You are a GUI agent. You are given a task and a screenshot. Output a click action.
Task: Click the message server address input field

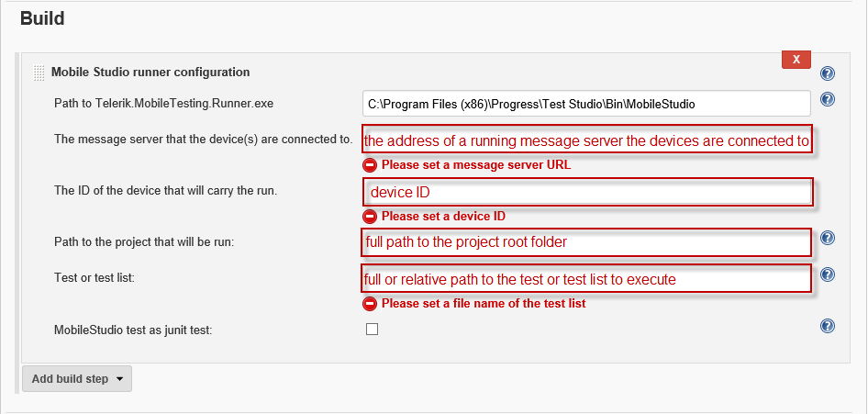[x=587, y=141]
